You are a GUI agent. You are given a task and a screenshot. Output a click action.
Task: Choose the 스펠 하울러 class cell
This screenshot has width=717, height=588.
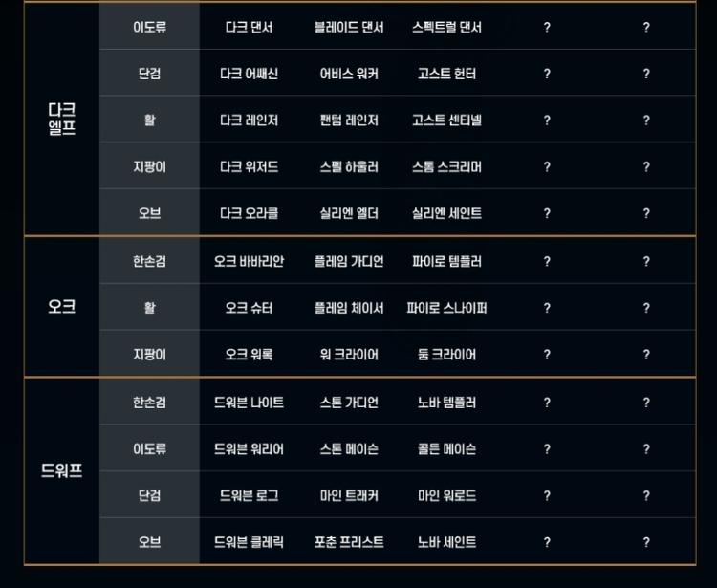349,167
